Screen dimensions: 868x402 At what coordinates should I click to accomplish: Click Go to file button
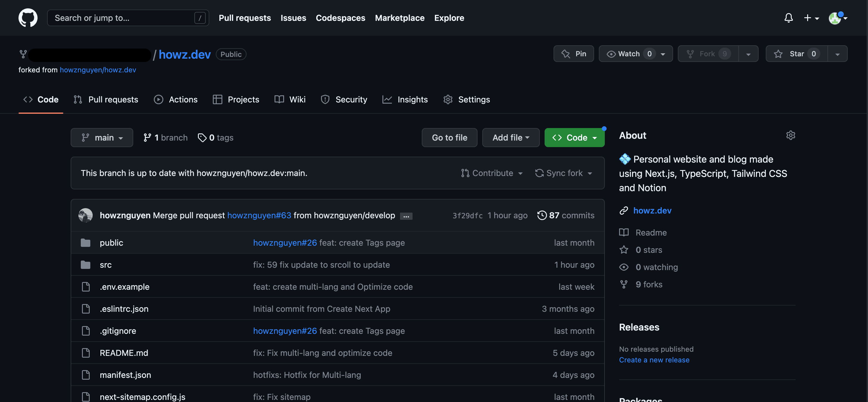tap(449, 137)
